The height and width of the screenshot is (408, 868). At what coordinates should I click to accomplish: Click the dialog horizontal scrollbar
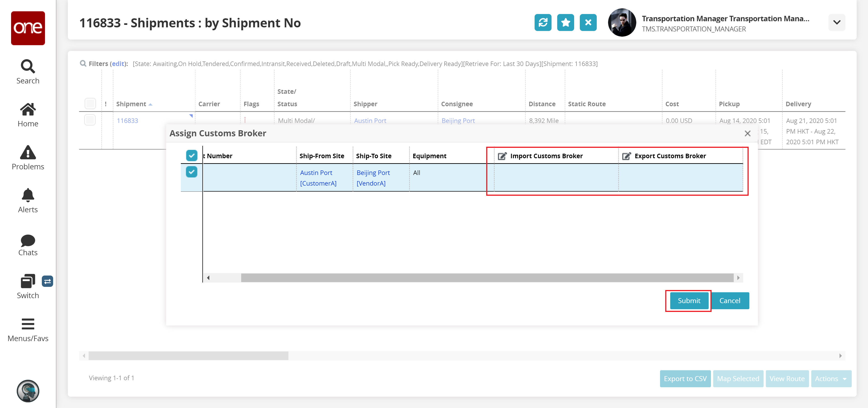(x=487, y=278)
